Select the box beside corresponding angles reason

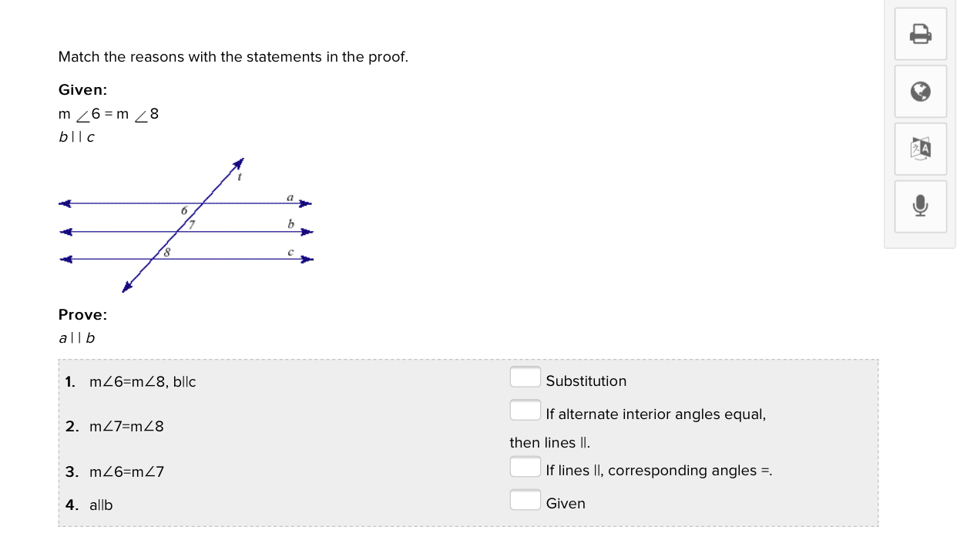click(525, 467)
